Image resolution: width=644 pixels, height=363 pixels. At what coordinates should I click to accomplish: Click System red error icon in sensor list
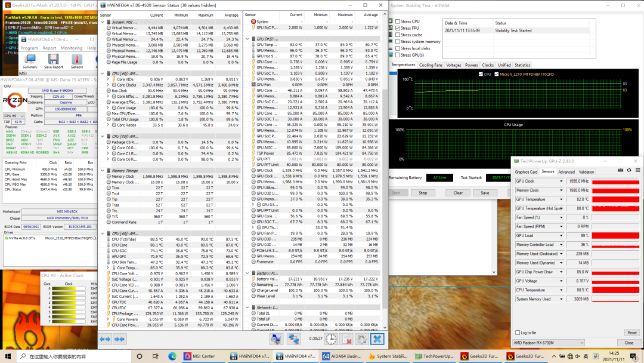tap(253, 21)
